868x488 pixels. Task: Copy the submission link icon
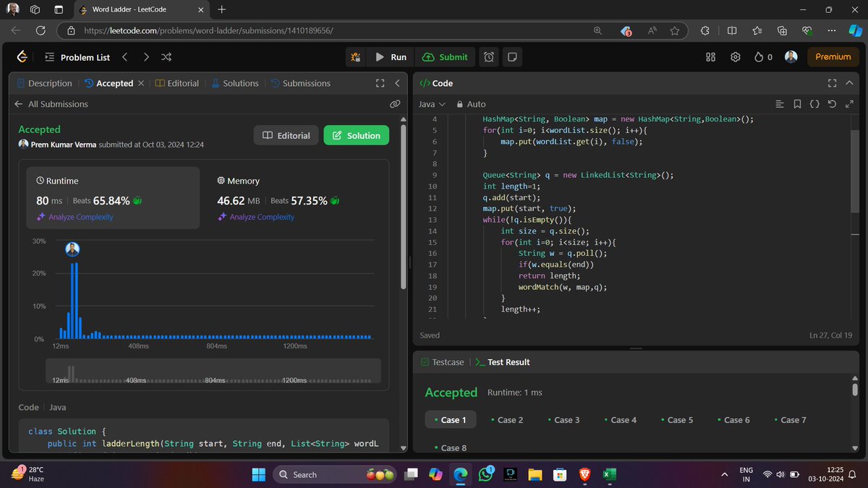pyautogui.click(x=395, y=104)
